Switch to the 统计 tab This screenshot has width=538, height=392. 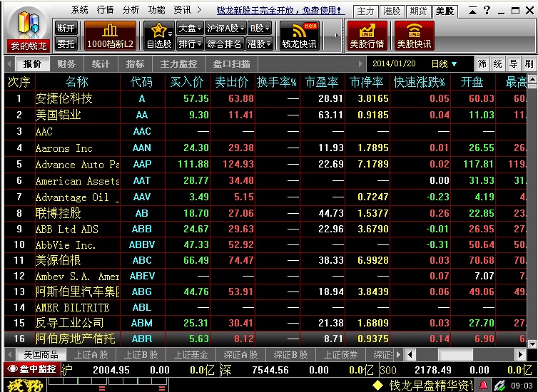tap(101, 64)
